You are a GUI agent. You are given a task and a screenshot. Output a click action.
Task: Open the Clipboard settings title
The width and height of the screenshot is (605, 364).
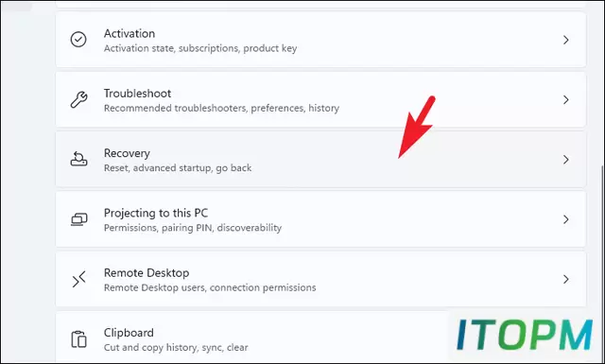[129, 333]
